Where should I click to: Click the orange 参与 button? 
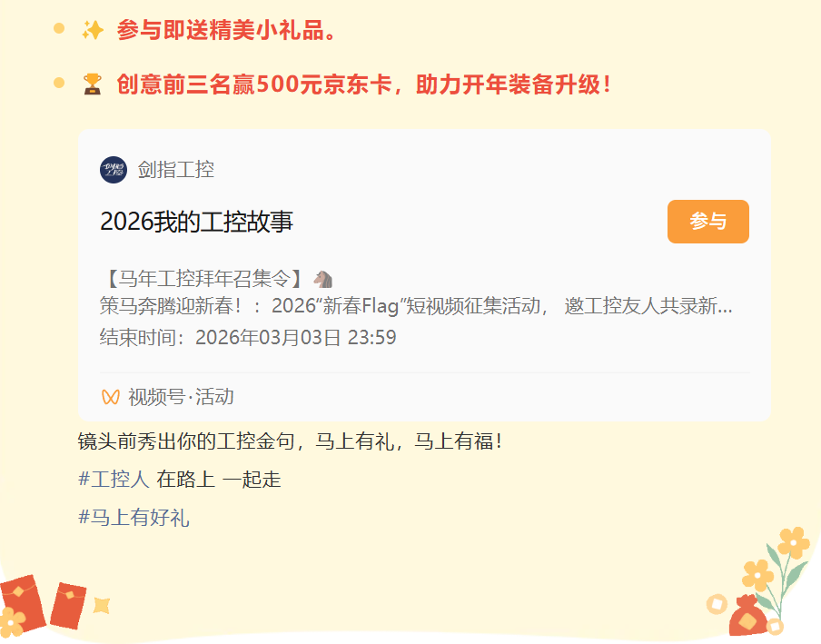click(707, 222)
